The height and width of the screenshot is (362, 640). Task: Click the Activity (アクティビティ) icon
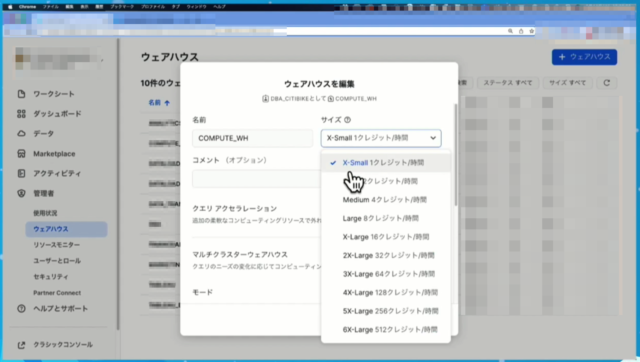(21, 173)
